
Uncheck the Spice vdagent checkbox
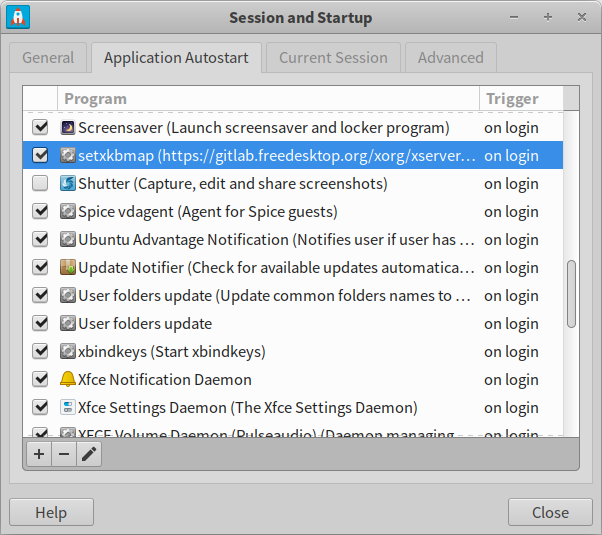point(40,212)
